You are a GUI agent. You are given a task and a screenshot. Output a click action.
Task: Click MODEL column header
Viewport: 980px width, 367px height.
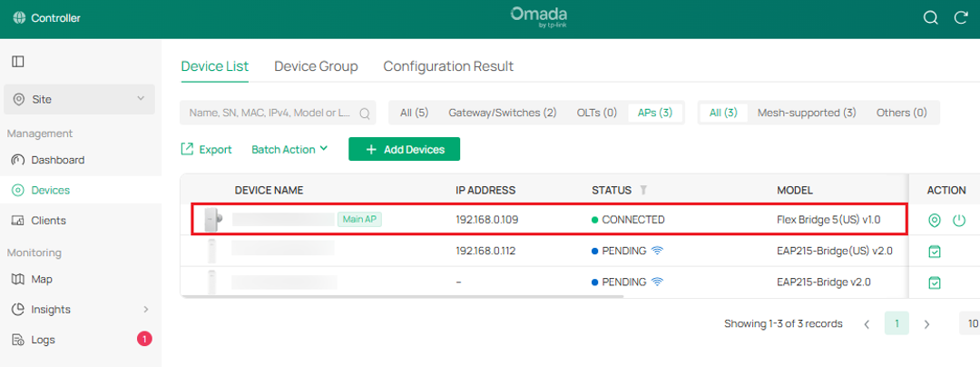795,190
